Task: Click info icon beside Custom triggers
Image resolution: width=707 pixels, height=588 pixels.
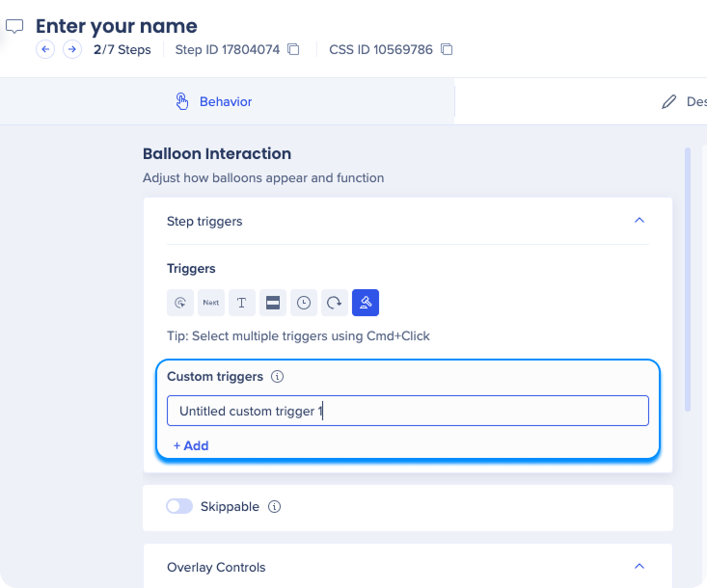Action: pyautogui.click(x=278, y=377)
